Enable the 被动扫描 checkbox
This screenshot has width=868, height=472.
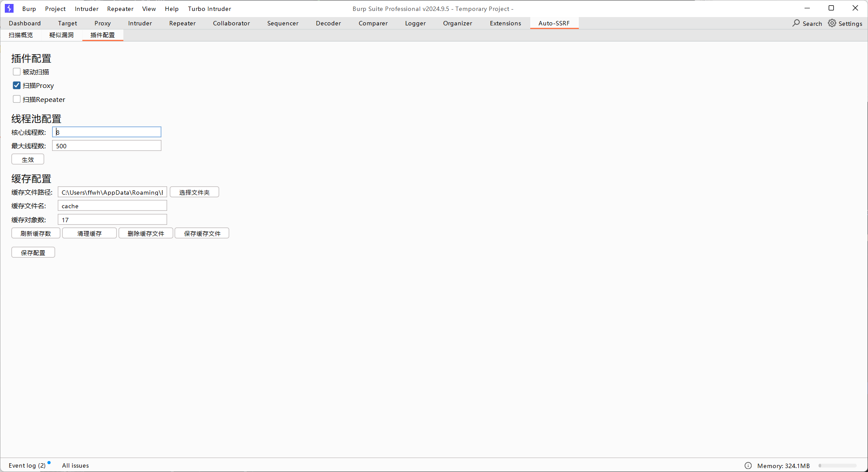(x=17, y=72)
